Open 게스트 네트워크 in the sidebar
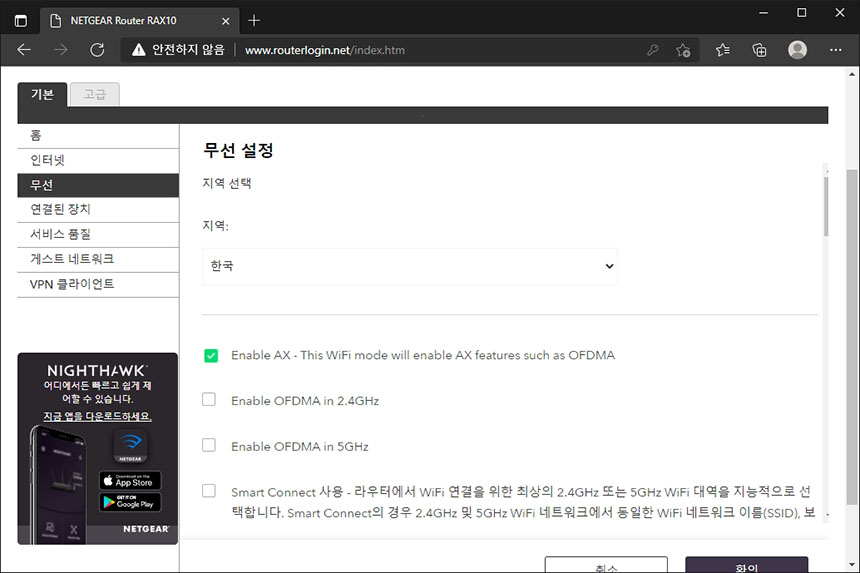The height and width of the screenshot is (573, 860). (x=98, y=259)
